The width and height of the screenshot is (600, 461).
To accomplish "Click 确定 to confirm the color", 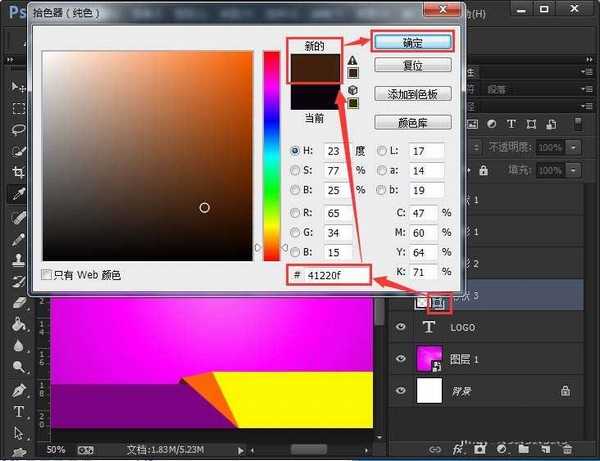I will [412, 42].
